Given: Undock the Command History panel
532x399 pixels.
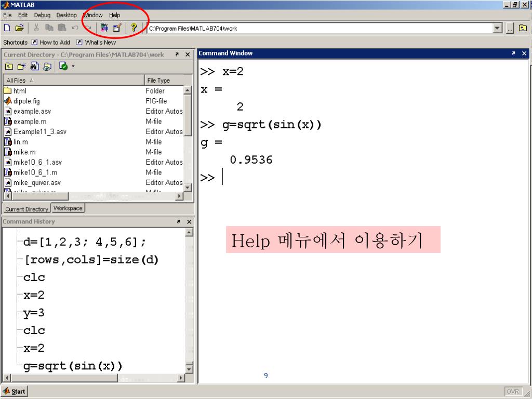Looking at the screenshot, I should coord(179,221).
